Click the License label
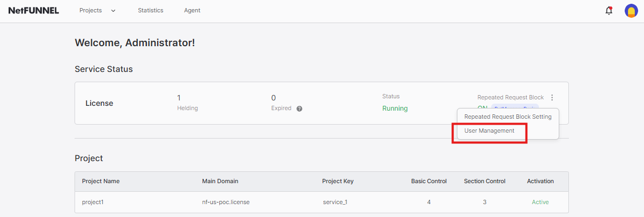 (x=99, y=103)
